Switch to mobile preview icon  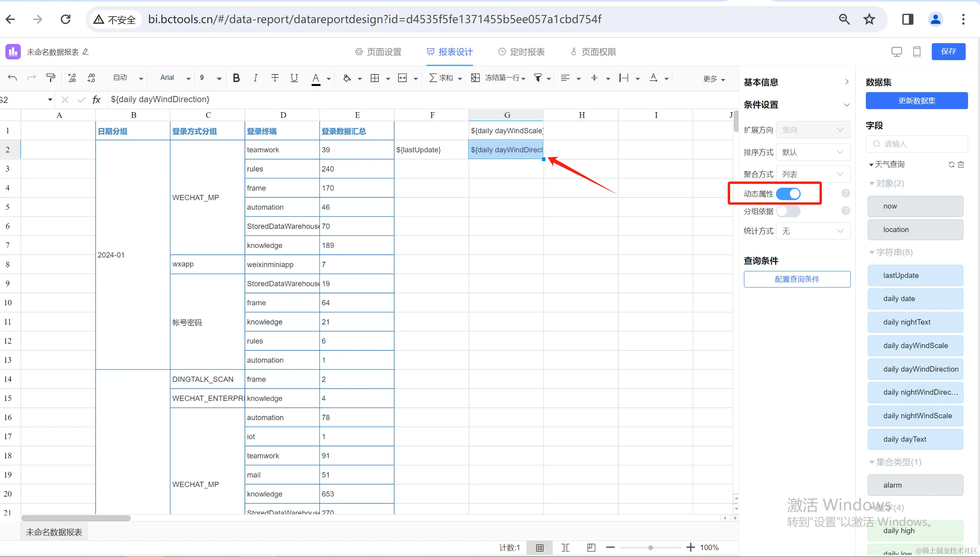[917, 52]
